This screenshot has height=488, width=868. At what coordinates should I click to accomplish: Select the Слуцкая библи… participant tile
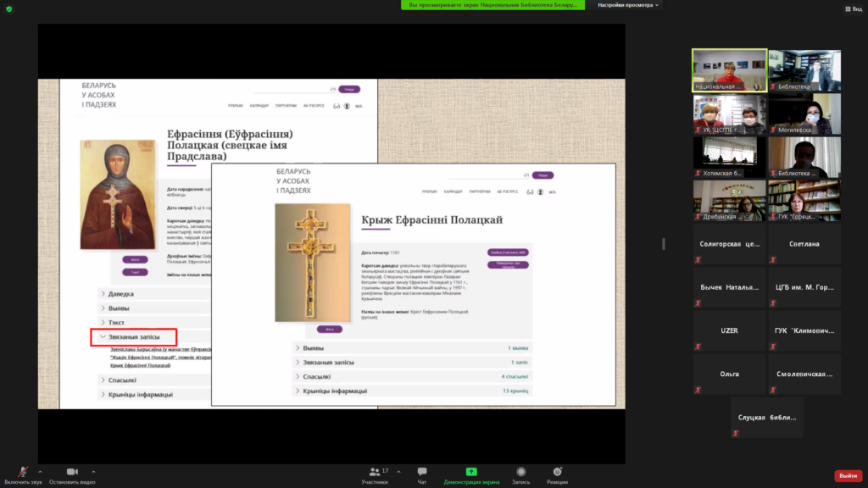[767, 418]
